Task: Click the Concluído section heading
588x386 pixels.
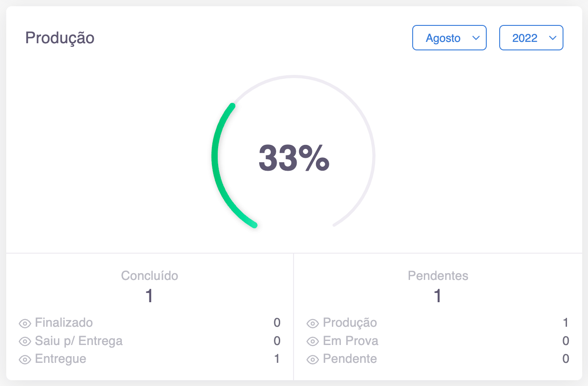Action: pos(149,276)
